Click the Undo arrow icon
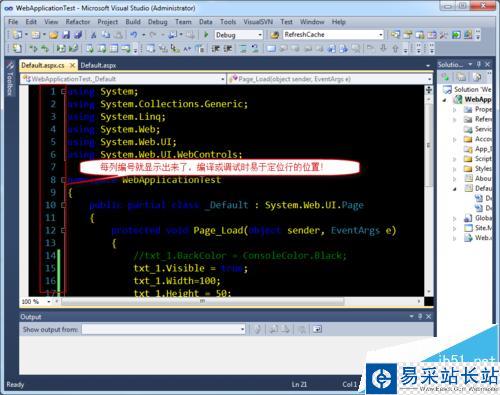Screen dimensions: 500x395 134,35
